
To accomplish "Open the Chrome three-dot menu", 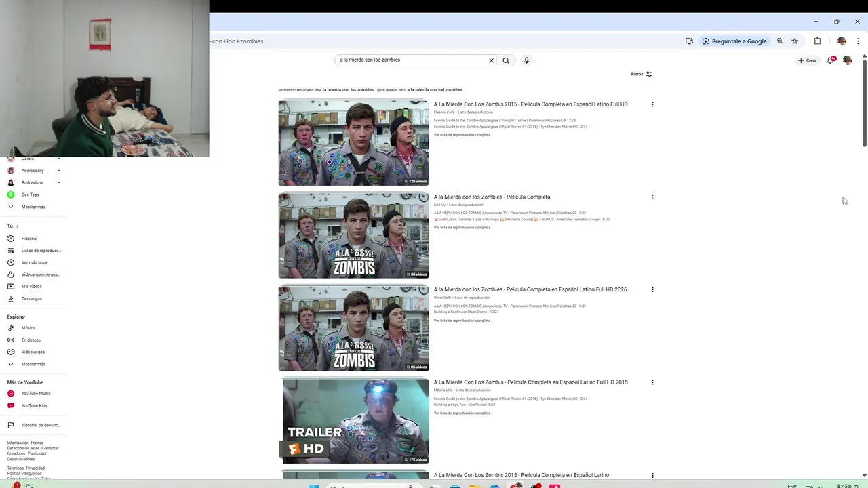I will (858, 41).
